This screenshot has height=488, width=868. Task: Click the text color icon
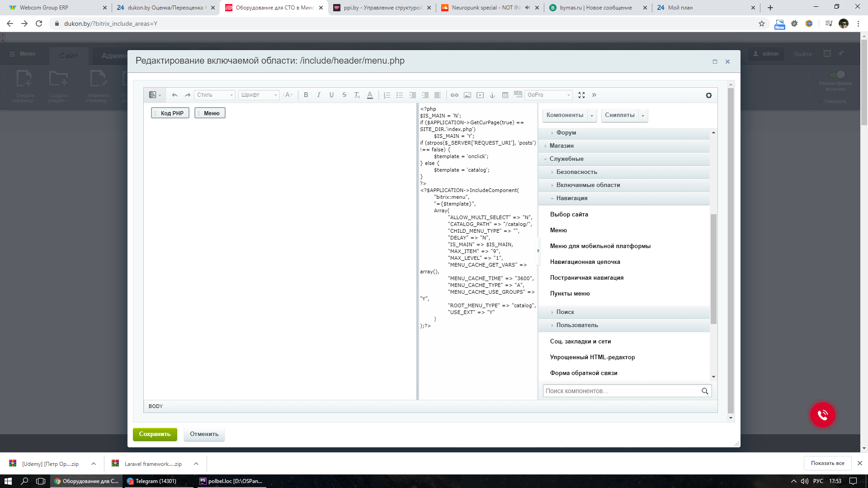[370, 95]
